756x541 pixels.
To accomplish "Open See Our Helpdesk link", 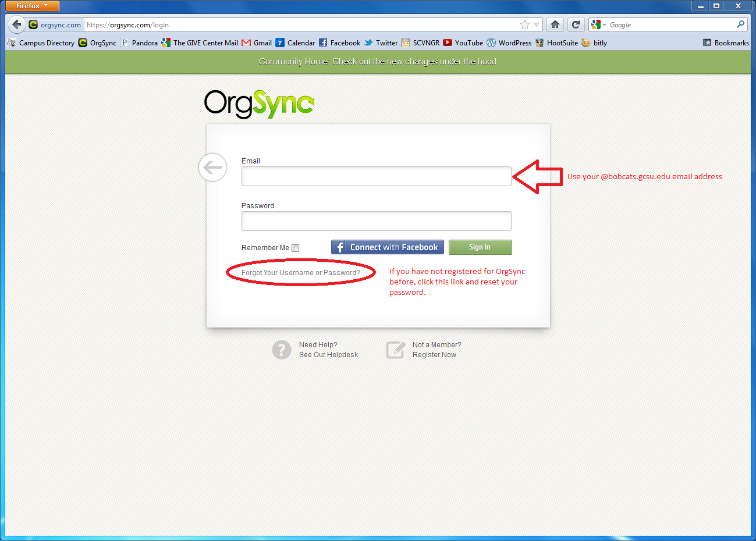I will click(329, 355).
